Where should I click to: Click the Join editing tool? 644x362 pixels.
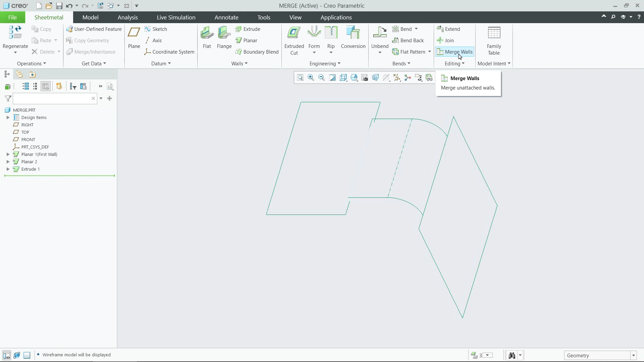[x=445, y=41]
